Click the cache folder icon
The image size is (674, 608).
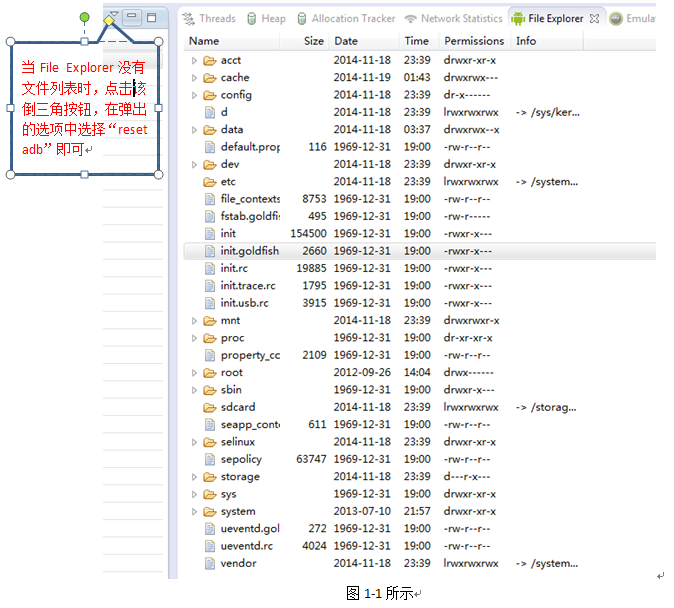[209, 78]
